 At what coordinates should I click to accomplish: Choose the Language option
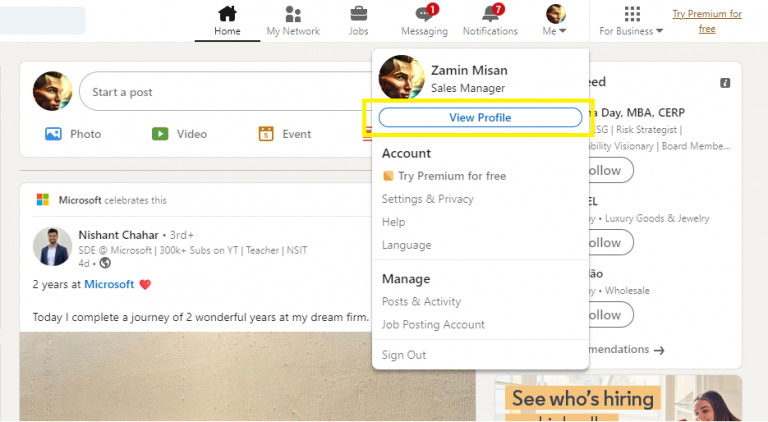[407, 245]
